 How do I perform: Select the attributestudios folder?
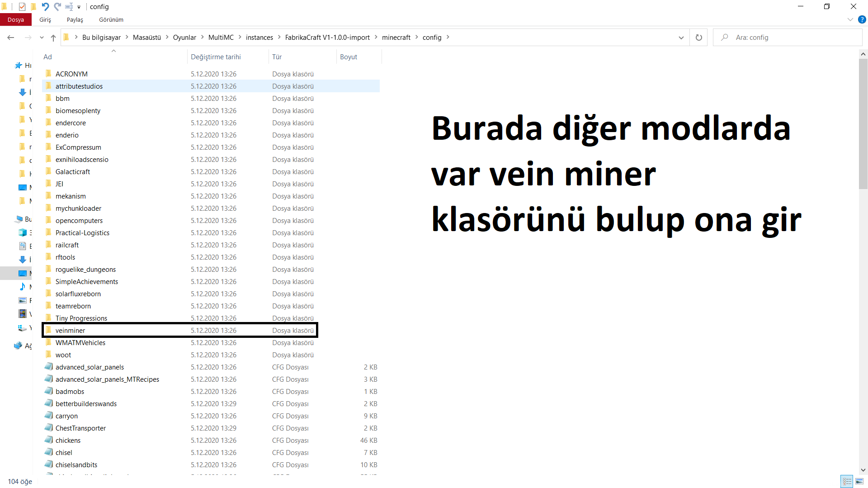211,86
